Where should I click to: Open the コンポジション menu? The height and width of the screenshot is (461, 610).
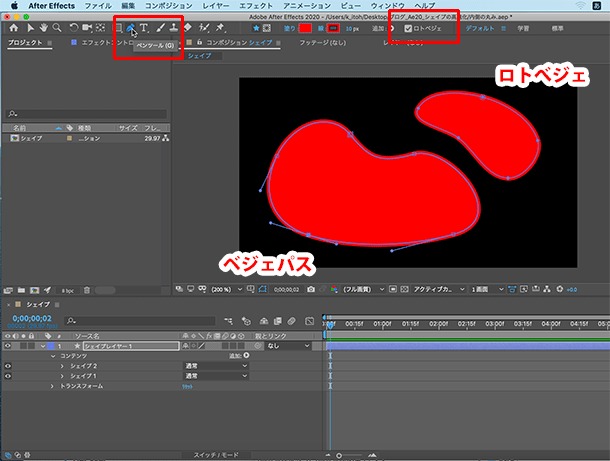[169, 5]
